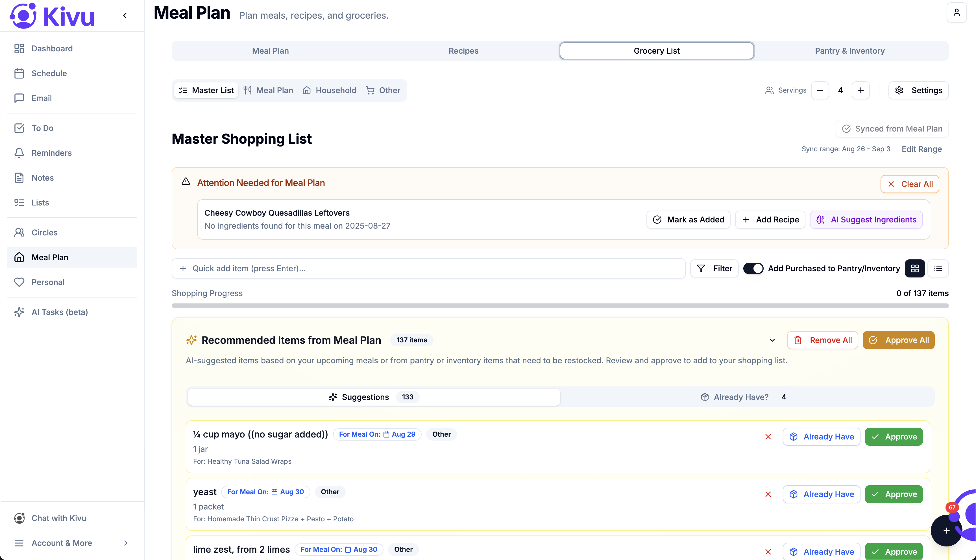
Task: Increase servings with the plus stepper
Action: [860, 90]
